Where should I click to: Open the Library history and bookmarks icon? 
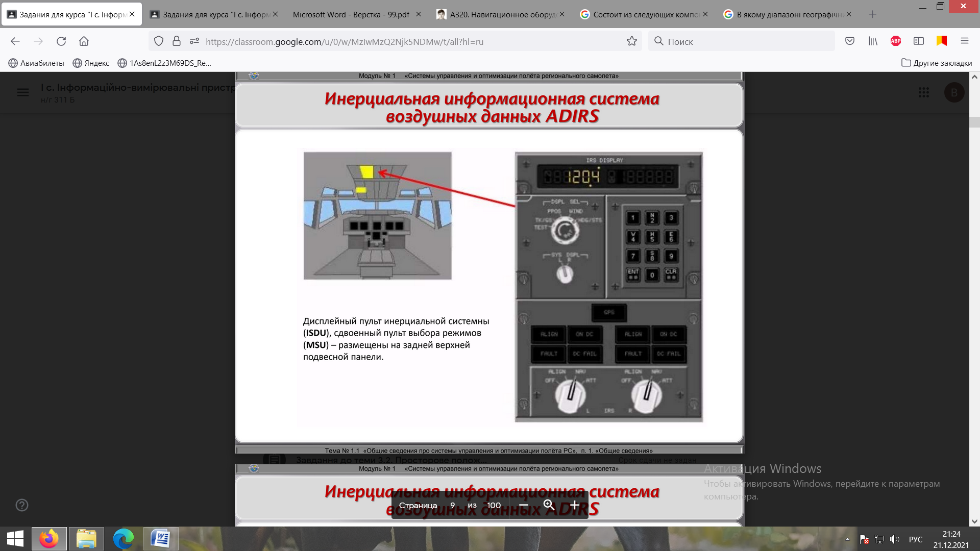(x=873, y=41)
